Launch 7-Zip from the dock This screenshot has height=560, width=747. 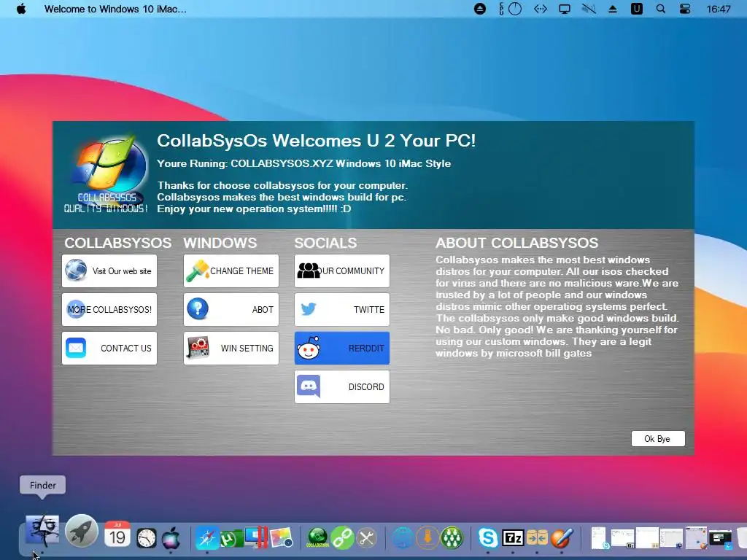pyautogui.click(x=513, y=538)
